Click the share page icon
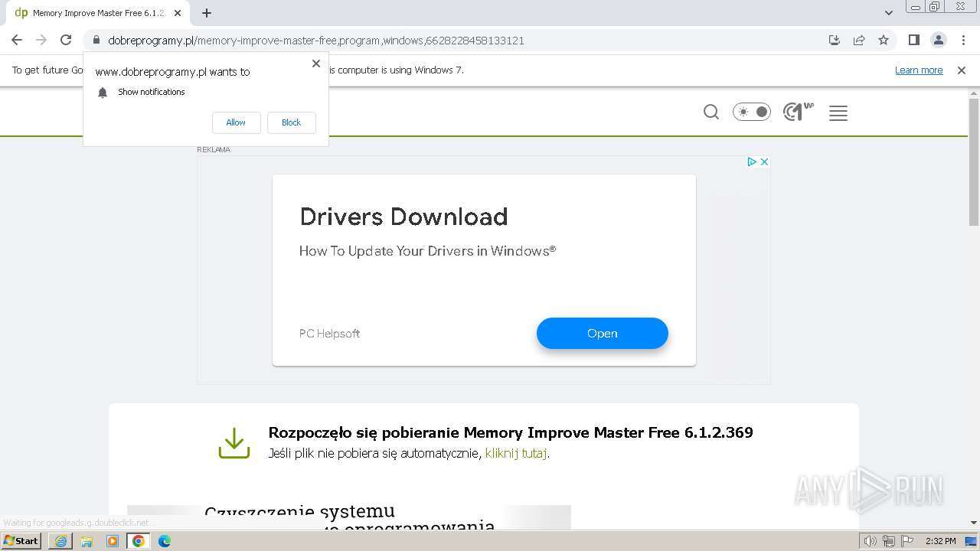980x551 pixels. coord(859,40)
